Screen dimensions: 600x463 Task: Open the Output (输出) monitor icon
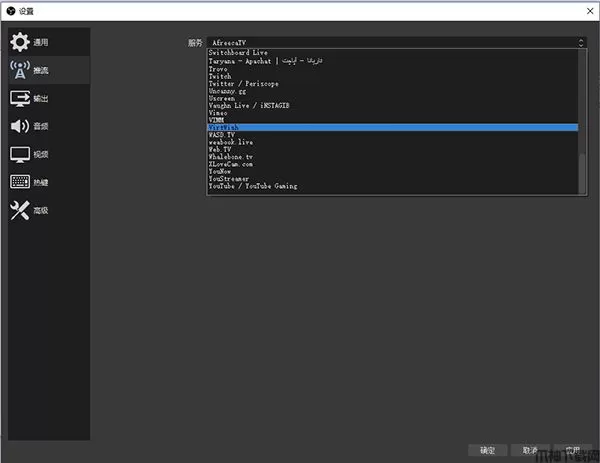[x=20, y=98]
